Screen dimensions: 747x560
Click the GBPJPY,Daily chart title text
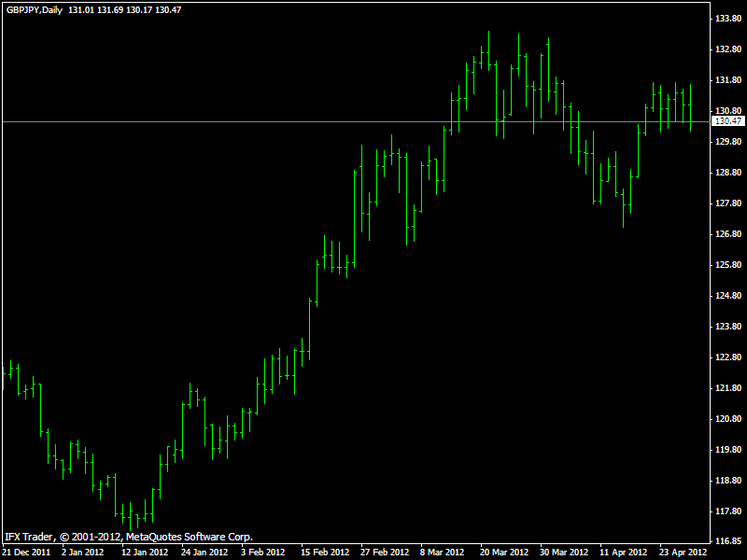pyautogui.click(x=35, y=10)
